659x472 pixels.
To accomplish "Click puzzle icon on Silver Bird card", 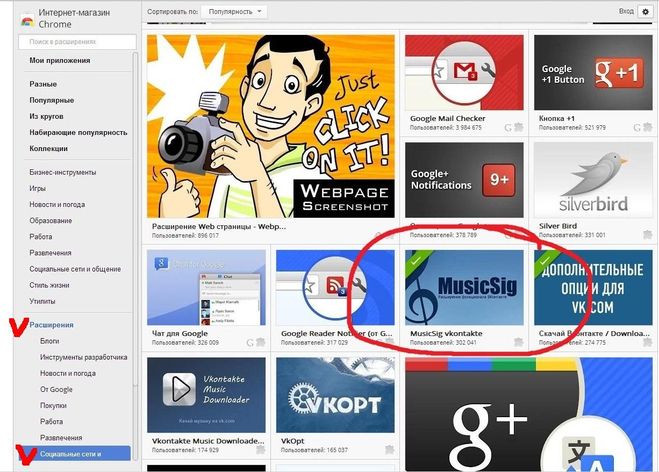I will [648, 235].
